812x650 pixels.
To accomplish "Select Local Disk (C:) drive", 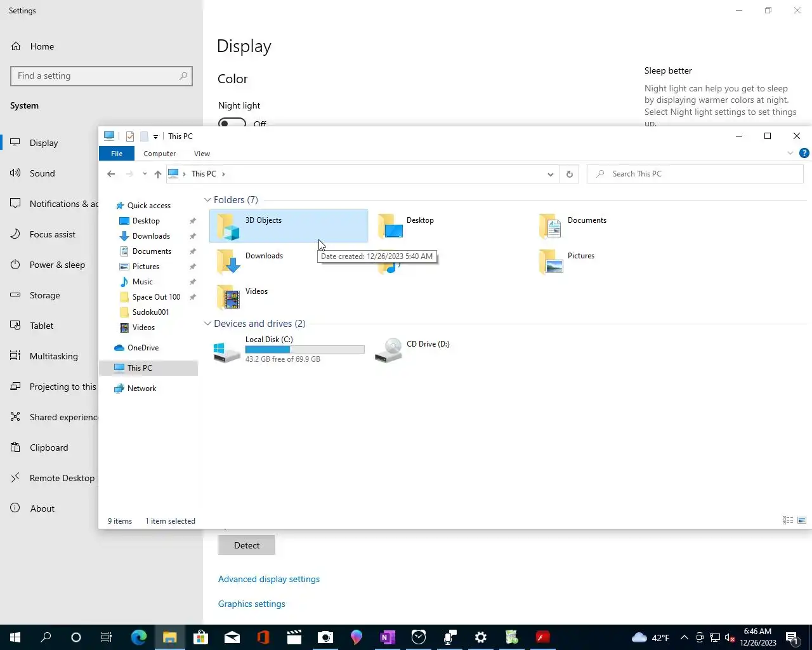I will [x=289, y=349].
